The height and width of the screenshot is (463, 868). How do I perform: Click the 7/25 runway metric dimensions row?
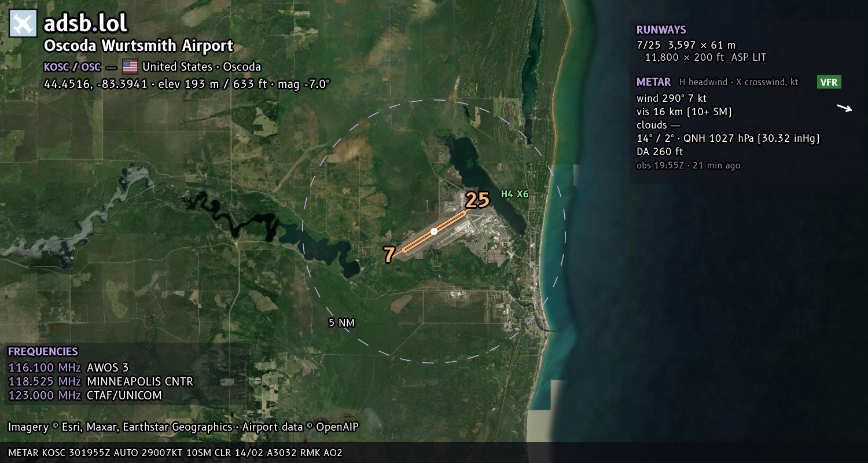686,45
